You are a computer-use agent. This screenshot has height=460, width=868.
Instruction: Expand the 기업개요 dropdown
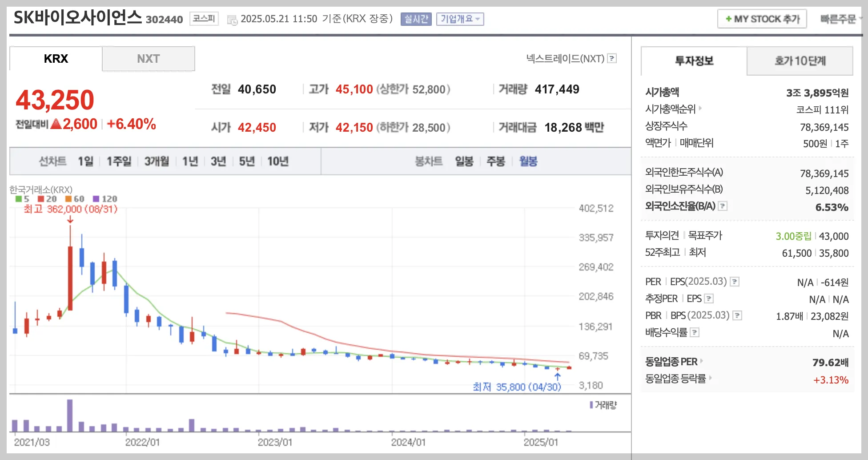click(460, 19)
